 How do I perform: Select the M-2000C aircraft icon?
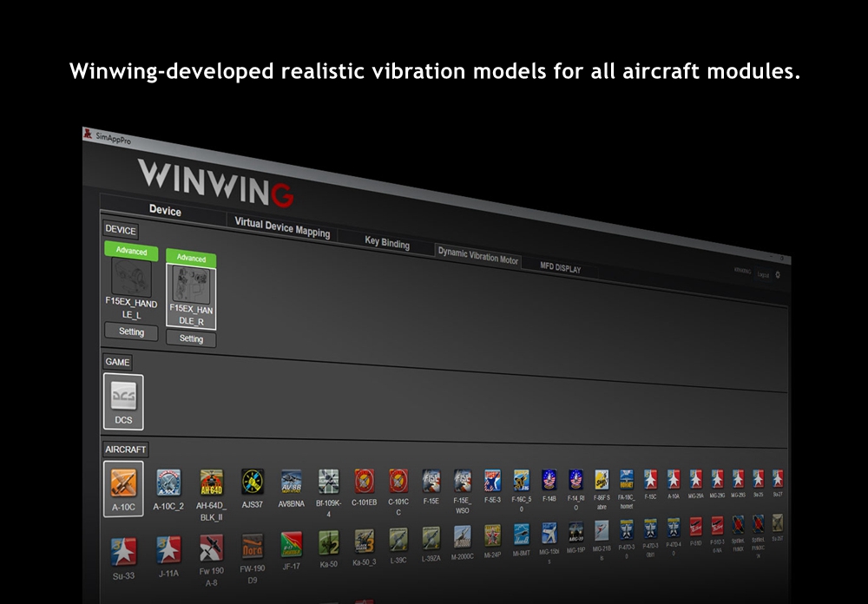(x=462, y=535)
